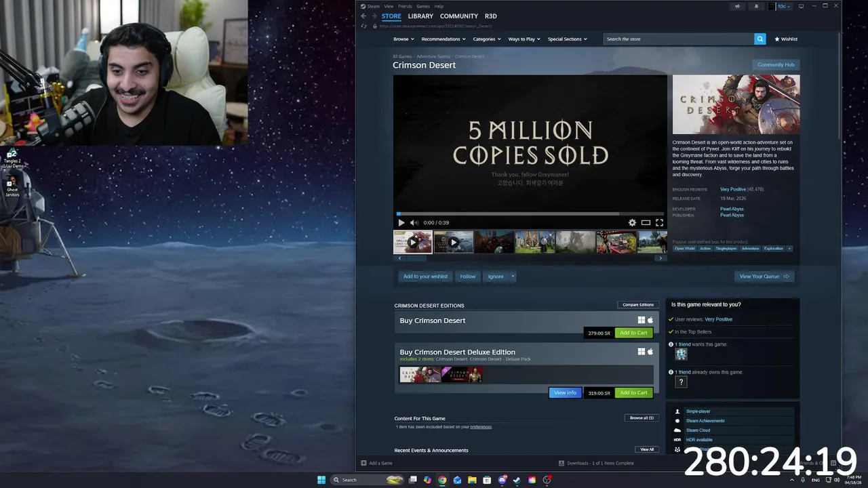Expand the Ignore options arrow
The height and width of the screenshot is (488, 868).
pyautogui.click(x=513, y=277)
